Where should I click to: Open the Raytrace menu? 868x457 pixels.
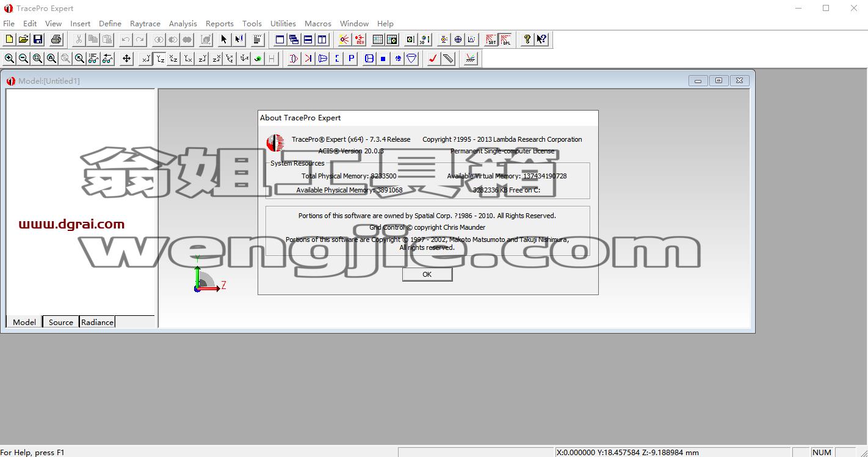point(145,23)
